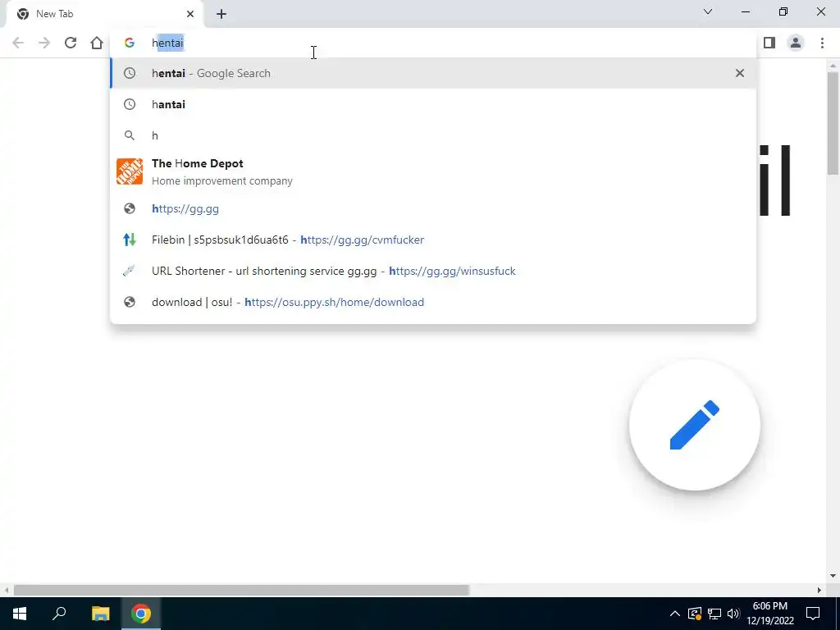Click the horizontal scrollbar right arrow
The width and height of the screenshot is (840, 630).
coord(819,590)
